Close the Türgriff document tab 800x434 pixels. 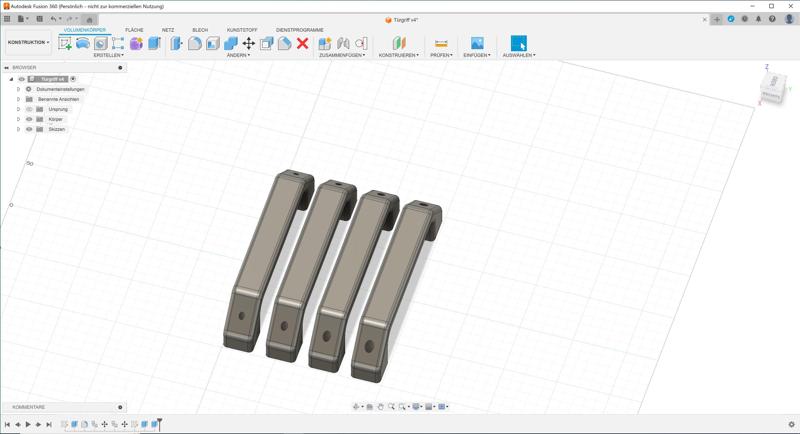[x=705, y=19]
